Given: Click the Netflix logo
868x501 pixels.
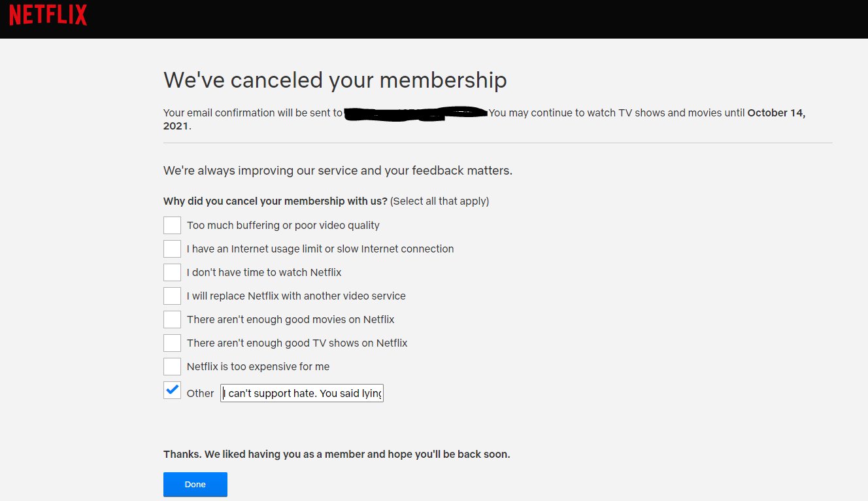Looking at the screenshot, I should click(48, 14).
